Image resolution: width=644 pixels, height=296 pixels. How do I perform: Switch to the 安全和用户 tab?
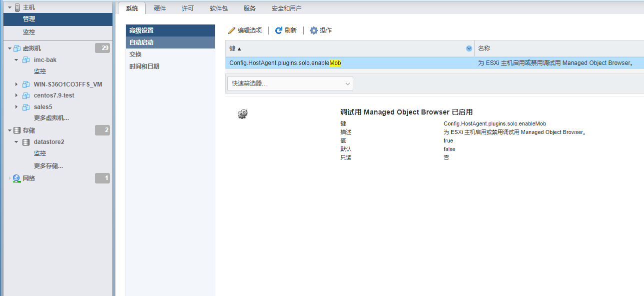coord(287,8)
